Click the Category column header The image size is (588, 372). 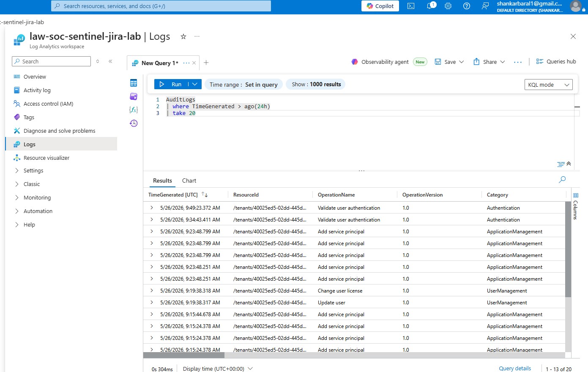click(x=497, y=195)
